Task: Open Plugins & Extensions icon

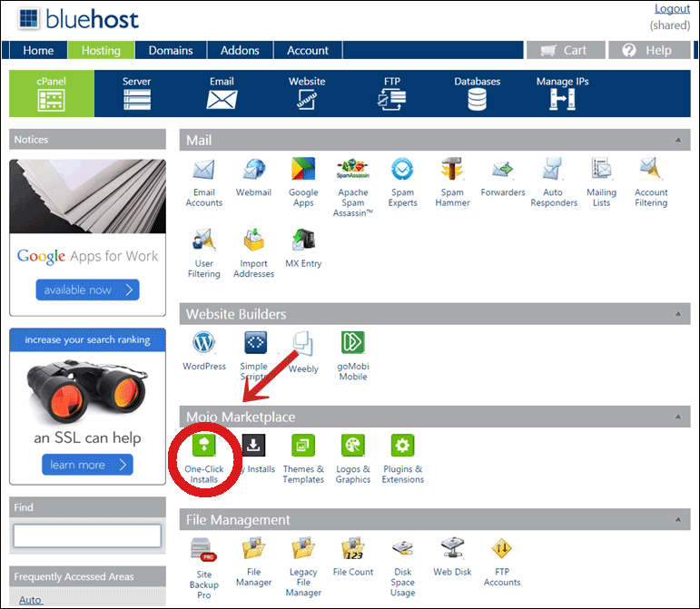Action: tap(402, 458)
